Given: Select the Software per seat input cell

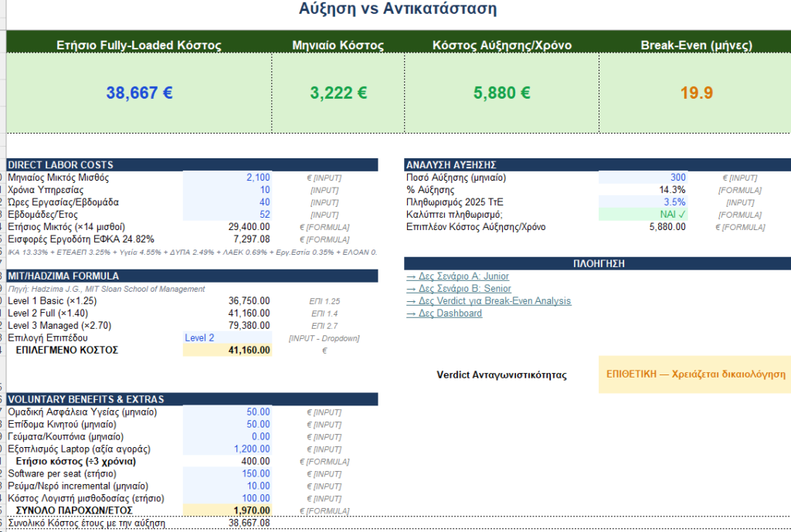Looking at the screenshot, I should click(x=227, y=473).
